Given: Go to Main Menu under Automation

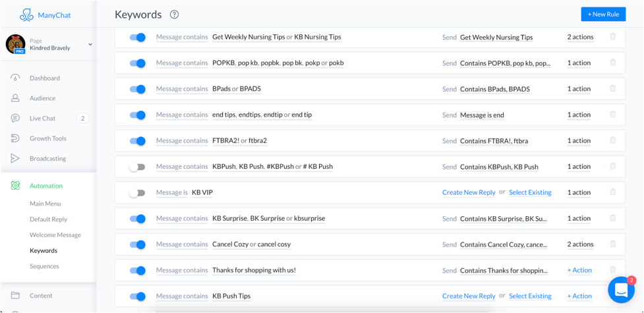Looking at the screenshot, I should 45,204.
